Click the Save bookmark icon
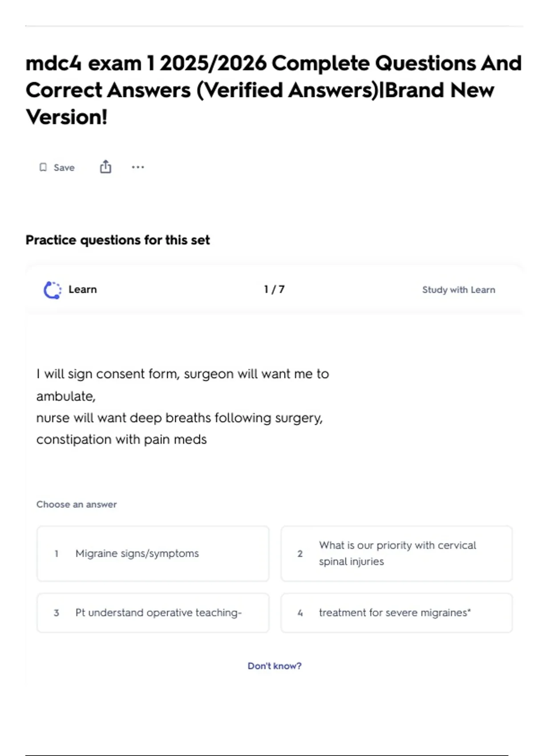Viewport: 534px width, 756px height. click(x=43, y=167)
